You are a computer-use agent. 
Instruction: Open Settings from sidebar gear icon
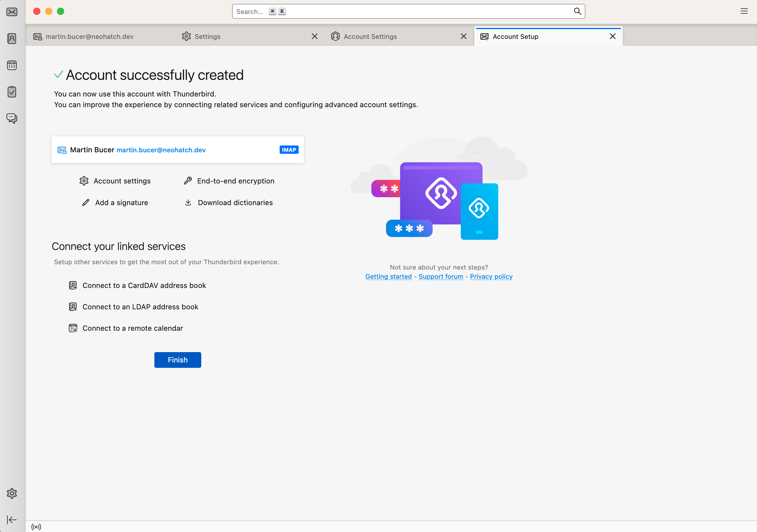(12, 493)
